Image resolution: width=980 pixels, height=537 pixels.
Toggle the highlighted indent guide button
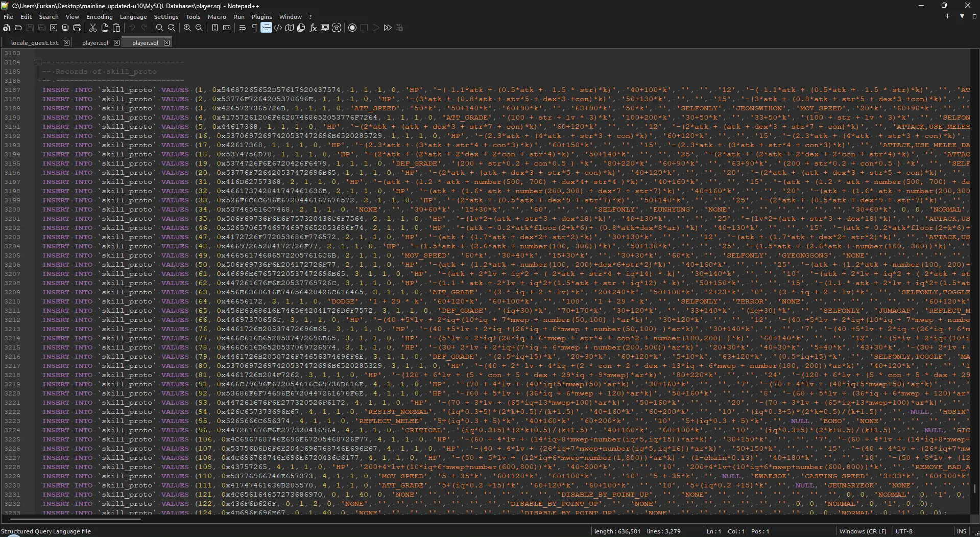click(x=266, y=28)
